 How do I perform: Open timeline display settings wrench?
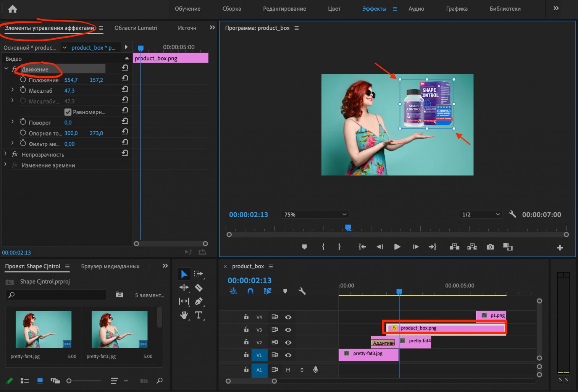click(x=302, y=291)
